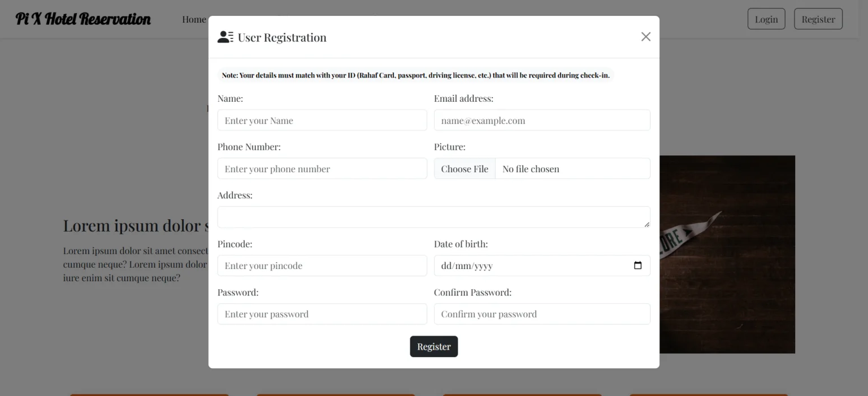Image resolution: width=868 pixels, height=396 pixels.
Task: Select the Phone Number field
Action: 322,169
